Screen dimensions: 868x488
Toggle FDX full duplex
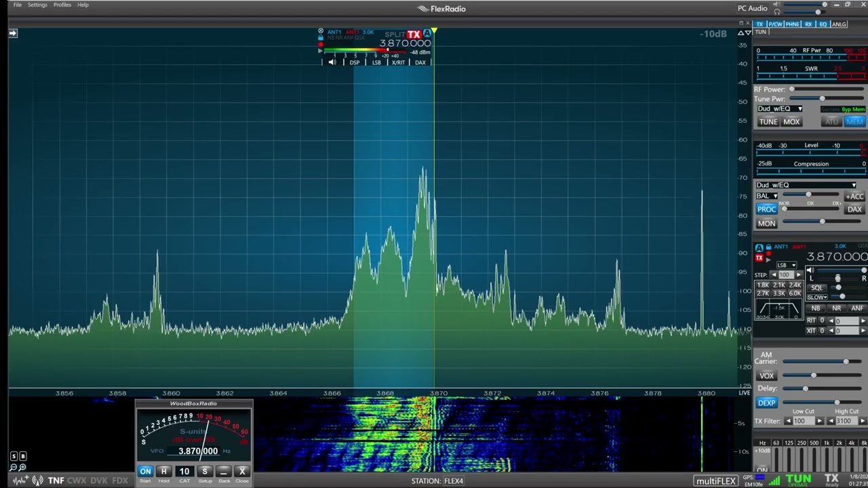click(x=120, y=481)
